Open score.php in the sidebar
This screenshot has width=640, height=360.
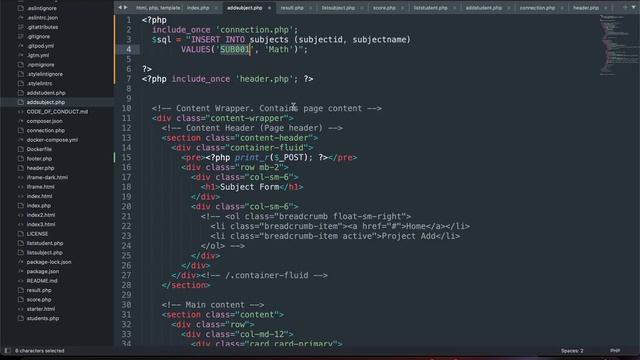[39, 299]
